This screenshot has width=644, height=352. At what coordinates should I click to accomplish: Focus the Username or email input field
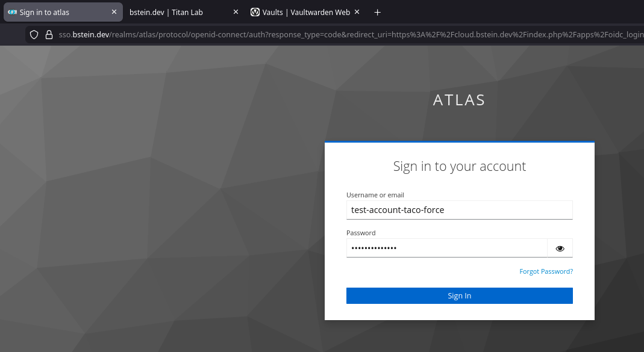[459, 210]
